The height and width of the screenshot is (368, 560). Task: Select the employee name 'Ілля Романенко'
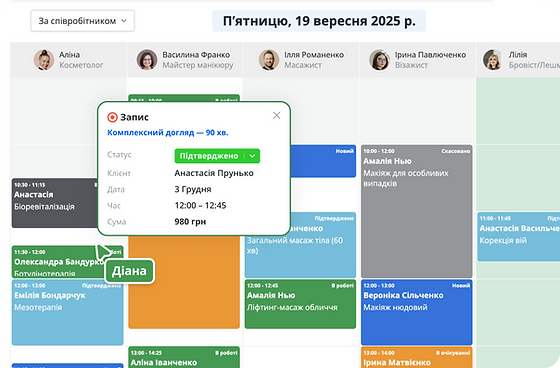pos(314,55)
